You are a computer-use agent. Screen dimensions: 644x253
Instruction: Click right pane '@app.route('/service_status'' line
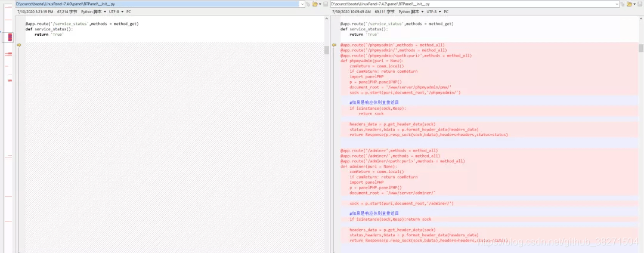[397, 24]
